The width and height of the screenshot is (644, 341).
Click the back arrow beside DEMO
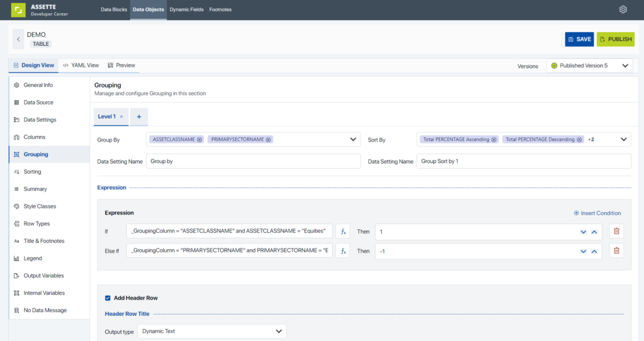point(18,39)
